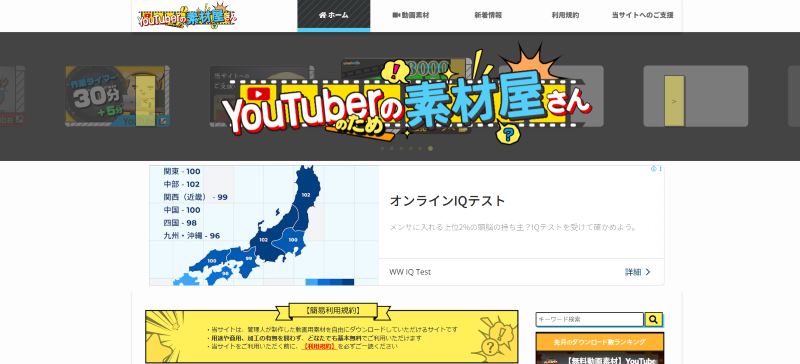Open the 動画素材 menu

coord(411,15)
